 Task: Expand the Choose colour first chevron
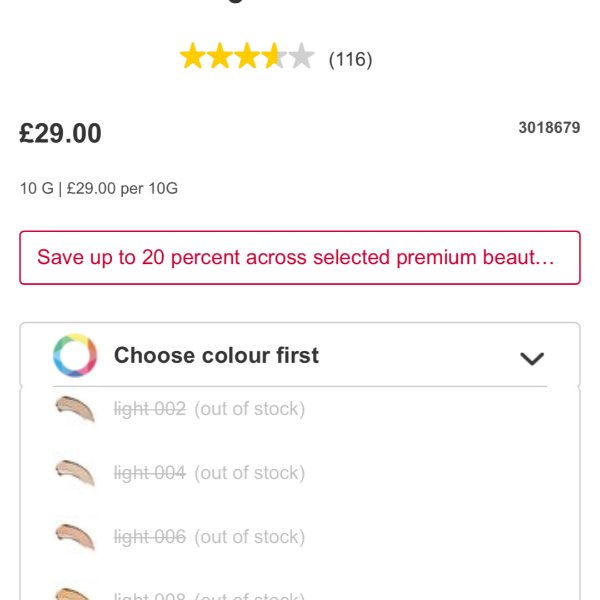click(x=532, y=359)
